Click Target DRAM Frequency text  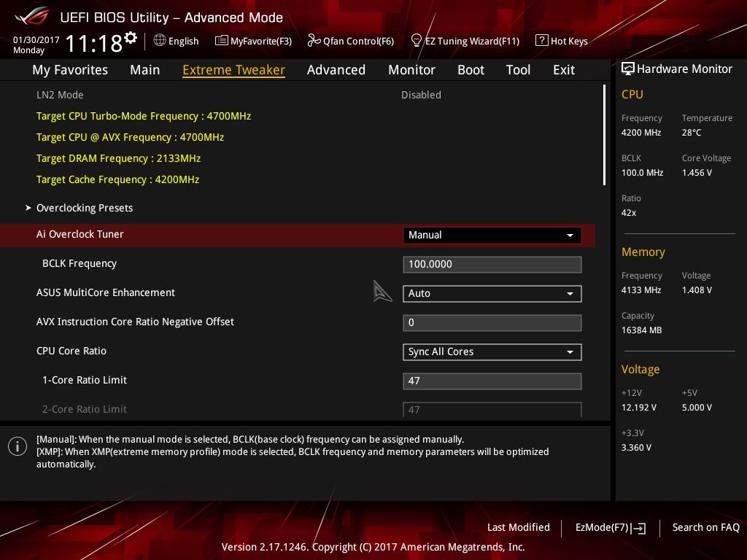tap(119, 158)
